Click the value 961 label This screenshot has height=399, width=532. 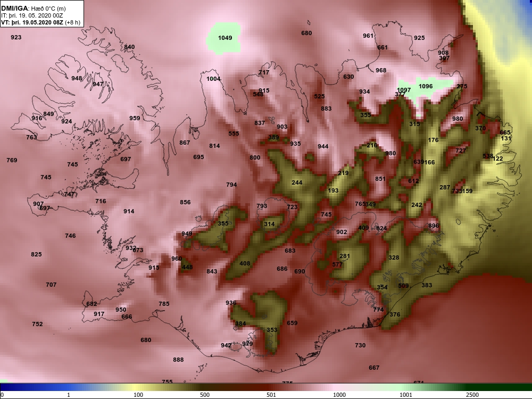368,36
